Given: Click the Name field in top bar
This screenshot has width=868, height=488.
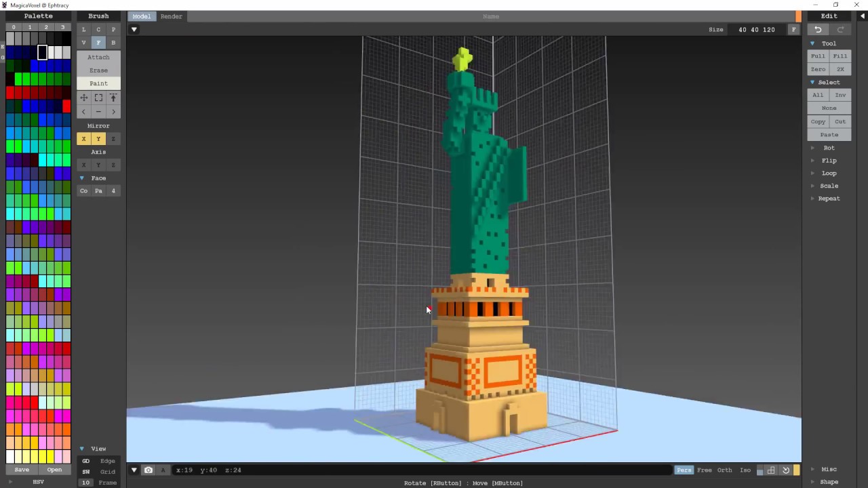Looking at the screenshot, I should tap(491, 16).
